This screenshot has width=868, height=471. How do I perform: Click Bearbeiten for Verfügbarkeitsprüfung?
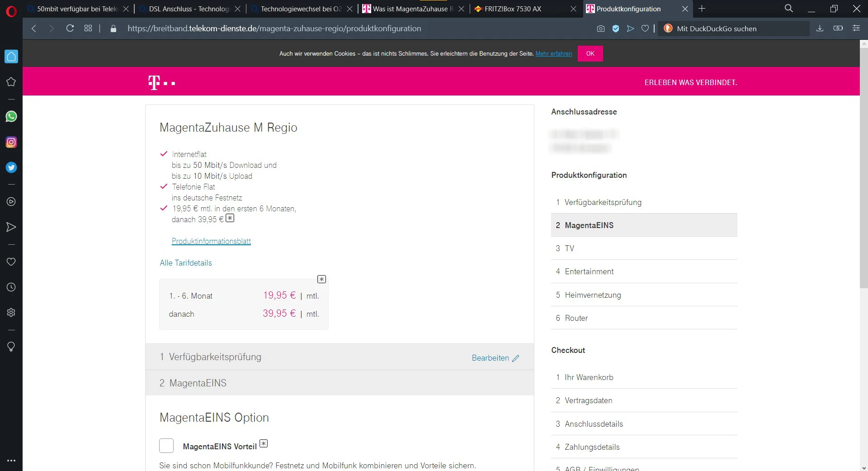tap(495, 358)
